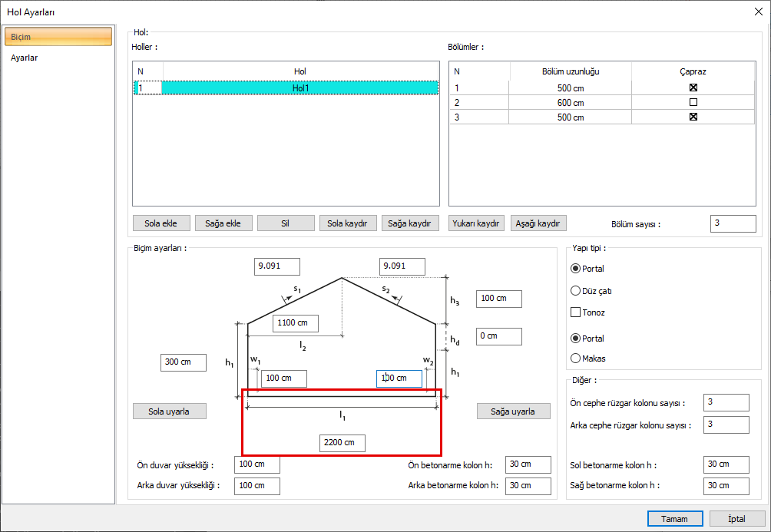The image size is (771, 532).
Task: Select Hol1 row in Holler list
Action: tap(300, 88)
